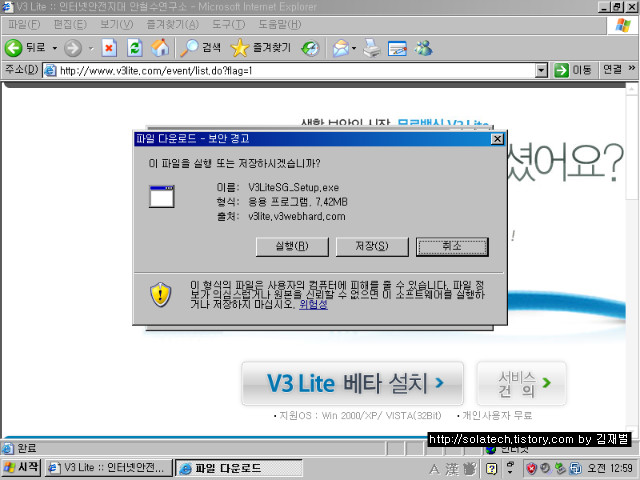Open the 편집(E) menu

(70, 24)
